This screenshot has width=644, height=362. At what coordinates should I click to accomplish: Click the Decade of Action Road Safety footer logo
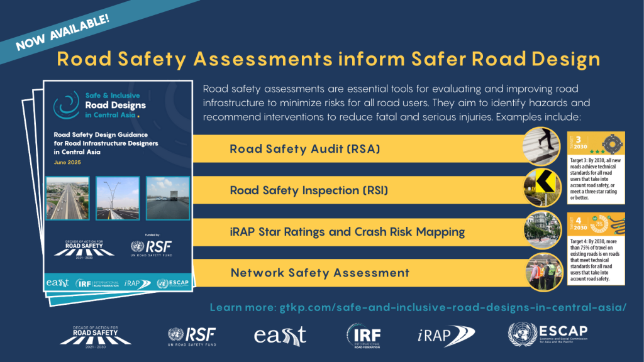click(96, 336)
